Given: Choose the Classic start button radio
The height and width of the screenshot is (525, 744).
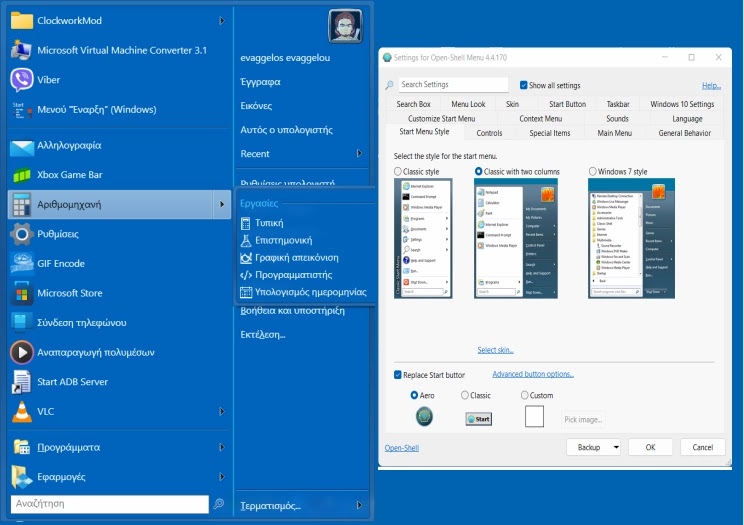Looking at the screenshot, I should (x=465, y=395).
